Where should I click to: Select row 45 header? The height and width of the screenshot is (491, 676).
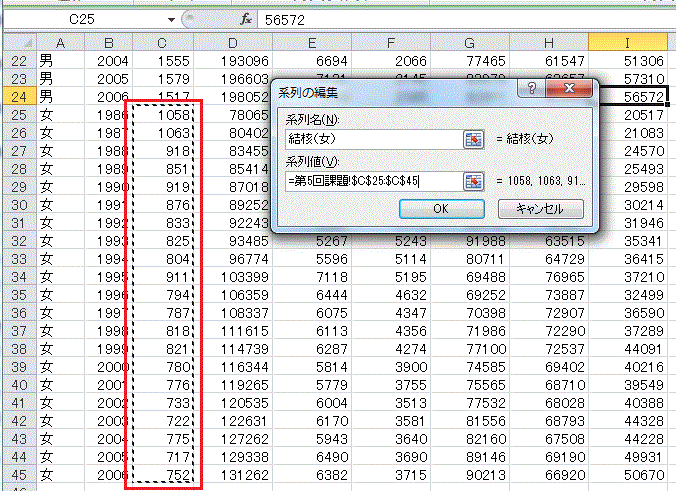[x=18, y=475]
